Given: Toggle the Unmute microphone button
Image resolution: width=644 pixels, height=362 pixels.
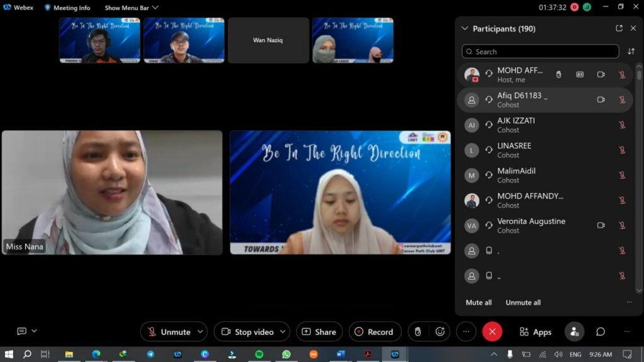Looking at the screenshot, I should pos(169,332).
